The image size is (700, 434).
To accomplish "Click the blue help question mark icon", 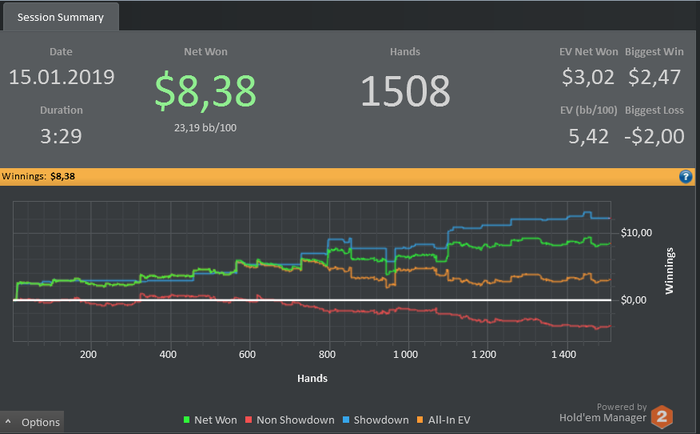I will 685,177.
